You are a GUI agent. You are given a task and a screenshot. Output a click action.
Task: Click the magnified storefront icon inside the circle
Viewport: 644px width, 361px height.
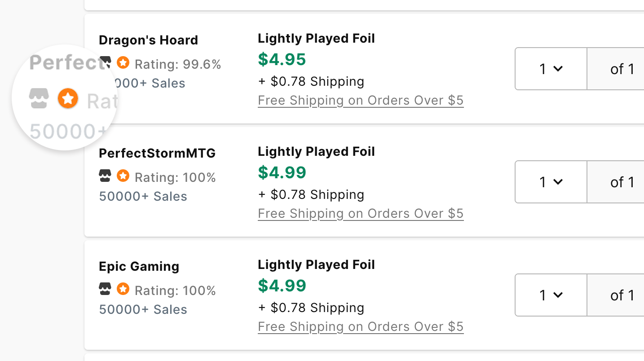(x=39, y=98)
